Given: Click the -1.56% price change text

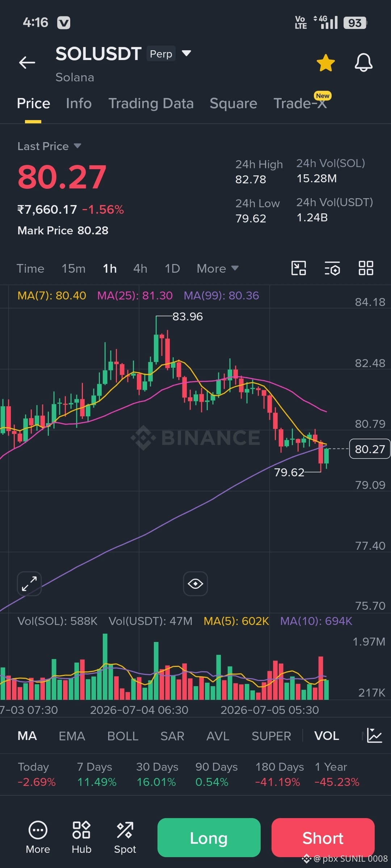Looking at the screenshot, I should pyautogui.click(x=103, y=209).
